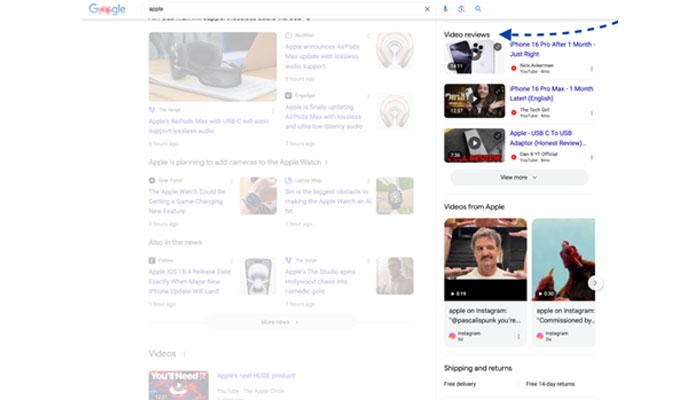This screenshot has height=400, width=700.
Task: Play the USB C to USB Adaptor review thumbnail
Action: (x=474, y=145)
